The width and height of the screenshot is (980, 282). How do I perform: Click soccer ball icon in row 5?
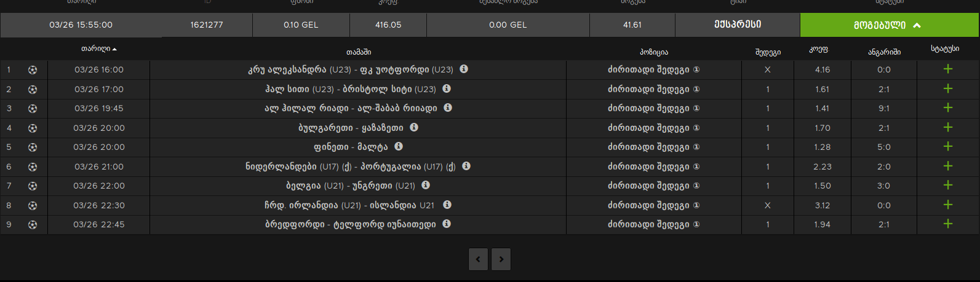click(x=33, y=147)
